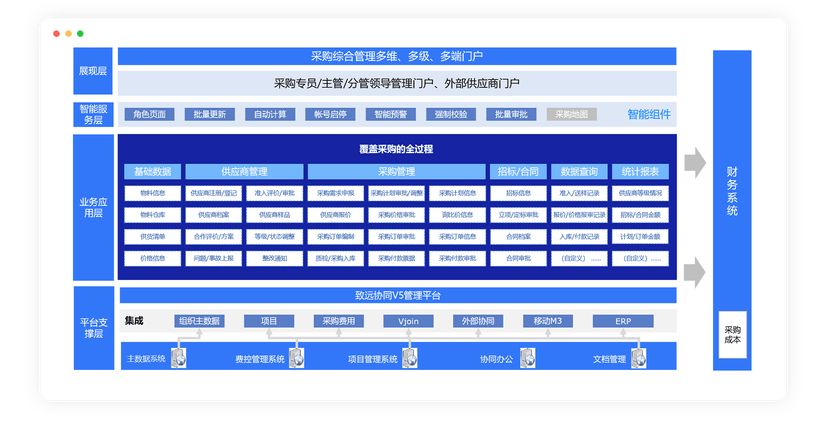
Task: Click the 移动M3 integration block
Action: [x=548, y=321]
